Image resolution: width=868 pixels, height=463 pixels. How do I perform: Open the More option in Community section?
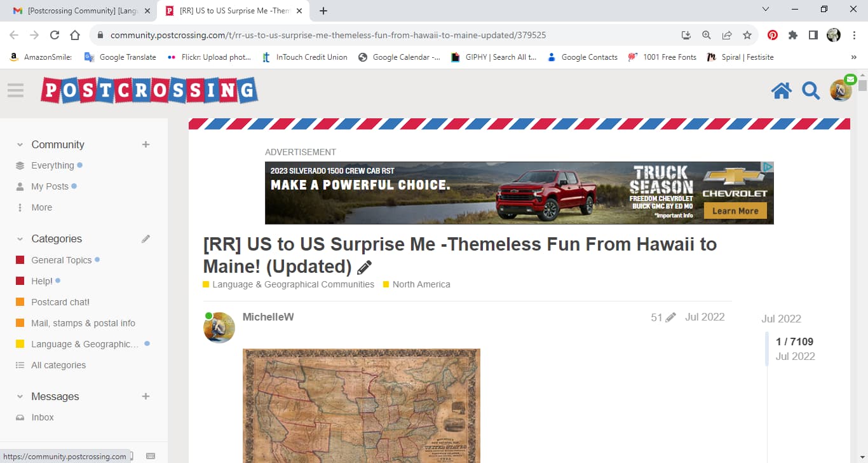click(41, 207)
